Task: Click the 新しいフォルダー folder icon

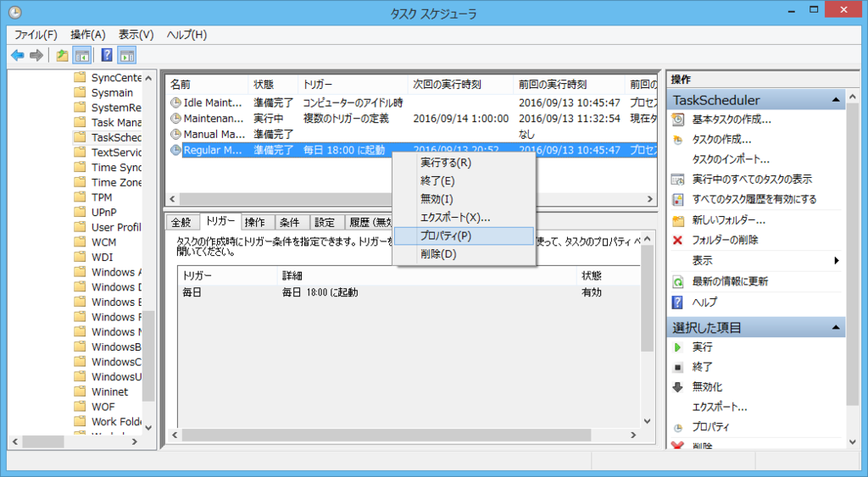Action: click(677, 220)
